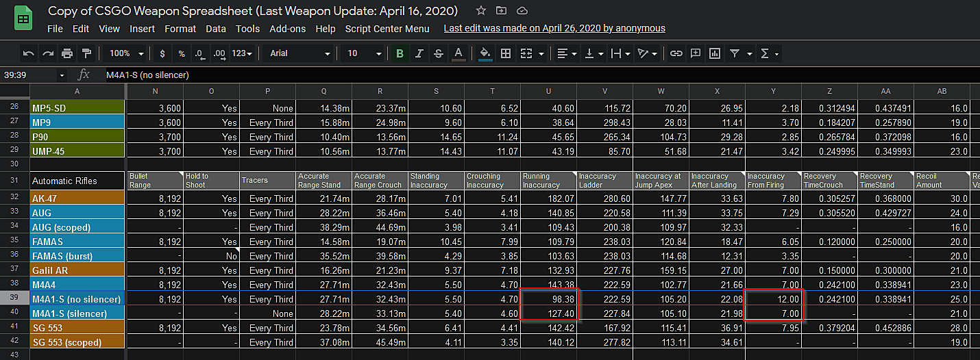Toggle strikethrough formatting
980x360 pixels.
439,53
